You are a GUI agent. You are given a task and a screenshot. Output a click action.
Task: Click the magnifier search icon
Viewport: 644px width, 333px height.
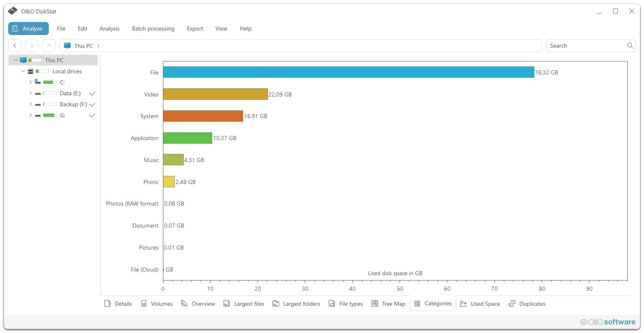(630, 46)
